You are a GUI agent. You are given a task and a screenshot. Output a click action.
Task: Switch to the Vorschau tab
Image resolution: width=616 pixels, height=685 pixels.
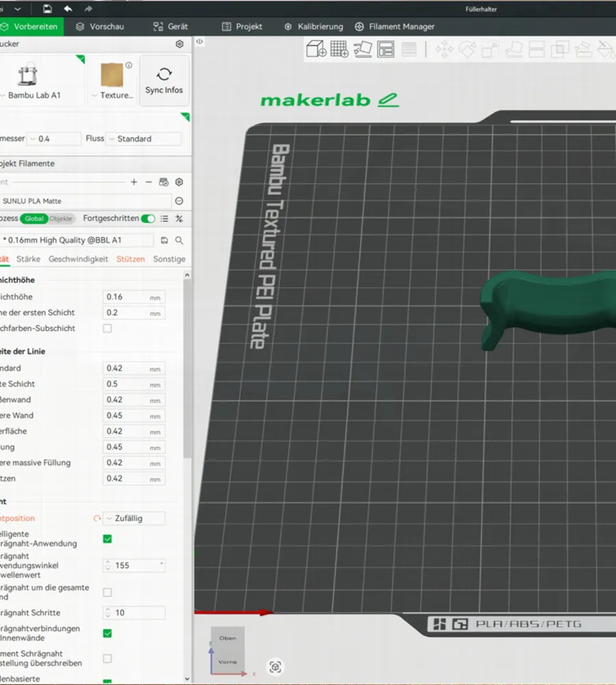tap(100, 27)
